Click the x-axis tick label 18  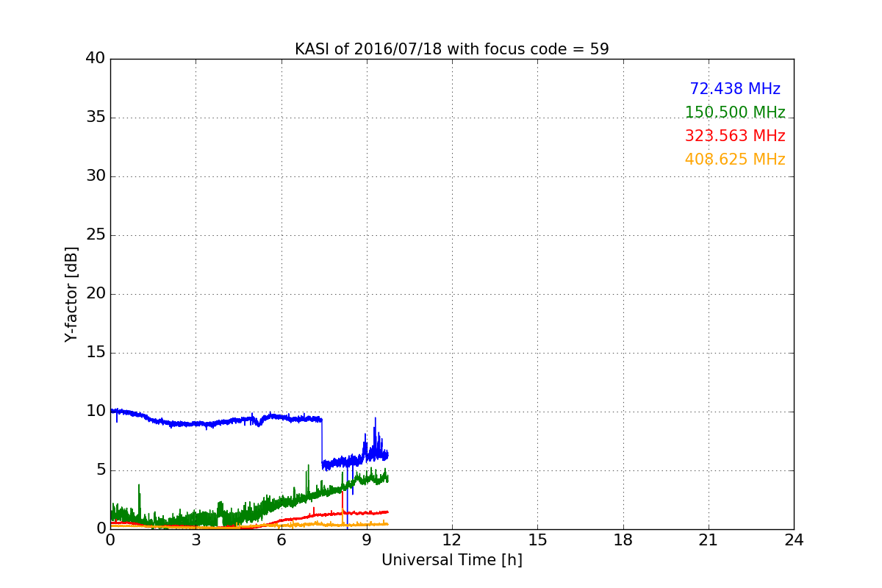623,540
